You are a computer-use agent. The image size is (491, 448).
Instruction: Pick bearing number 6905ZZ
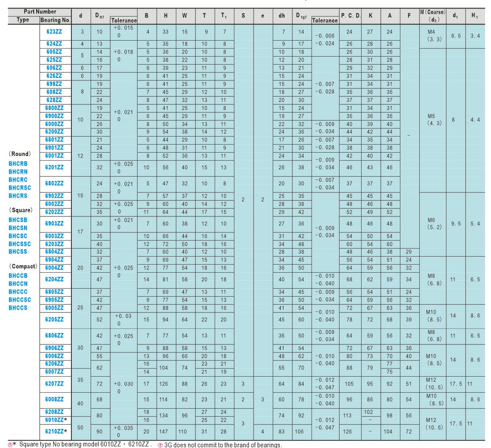54,300
